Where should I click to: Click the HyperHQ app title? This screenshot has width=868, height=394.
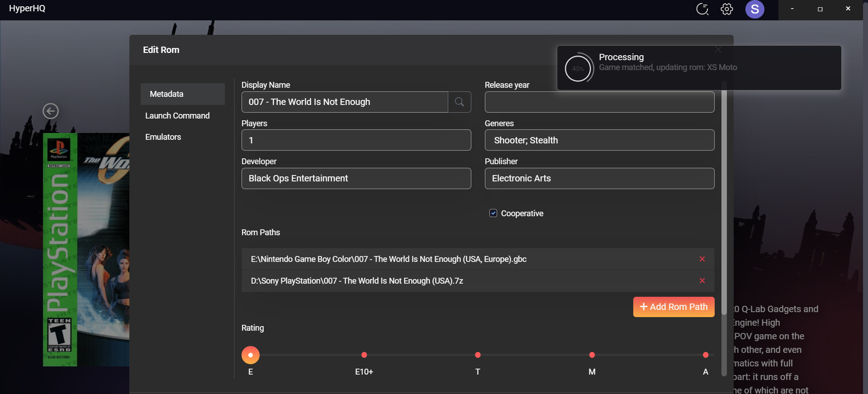(27, 9)
